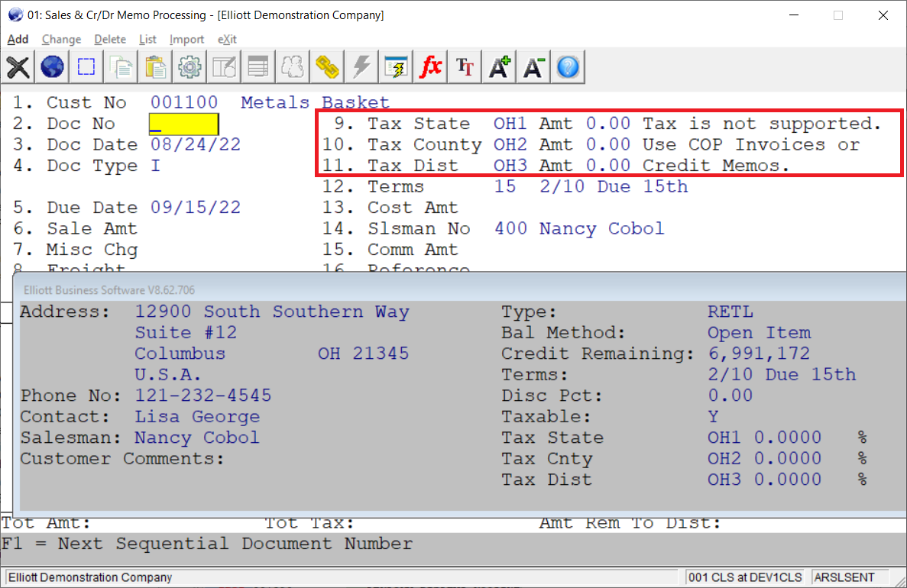Click customer number 001100

click(184, 102)
